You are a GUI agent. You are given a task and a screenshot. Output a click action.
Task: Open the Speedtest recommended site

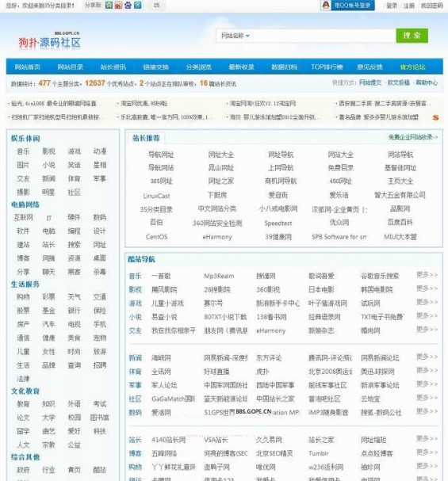pos(278,223)
